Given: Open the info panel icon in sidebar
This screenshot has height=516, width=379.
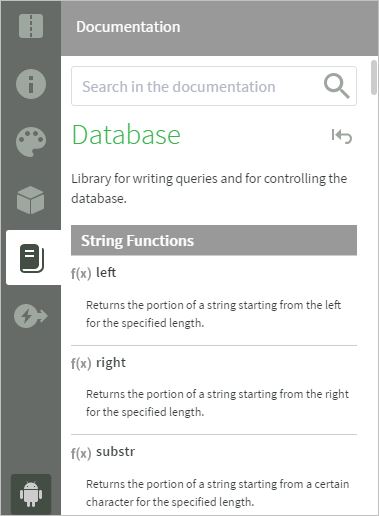Looking at the screenshot, I should pos(31,84).
